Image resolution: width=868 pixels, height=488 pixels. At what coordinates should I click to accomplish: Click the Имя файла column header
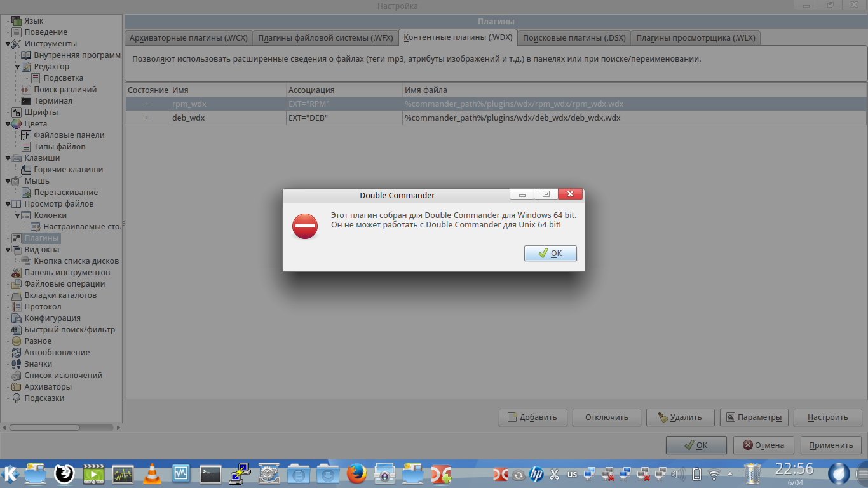(634, 90)
